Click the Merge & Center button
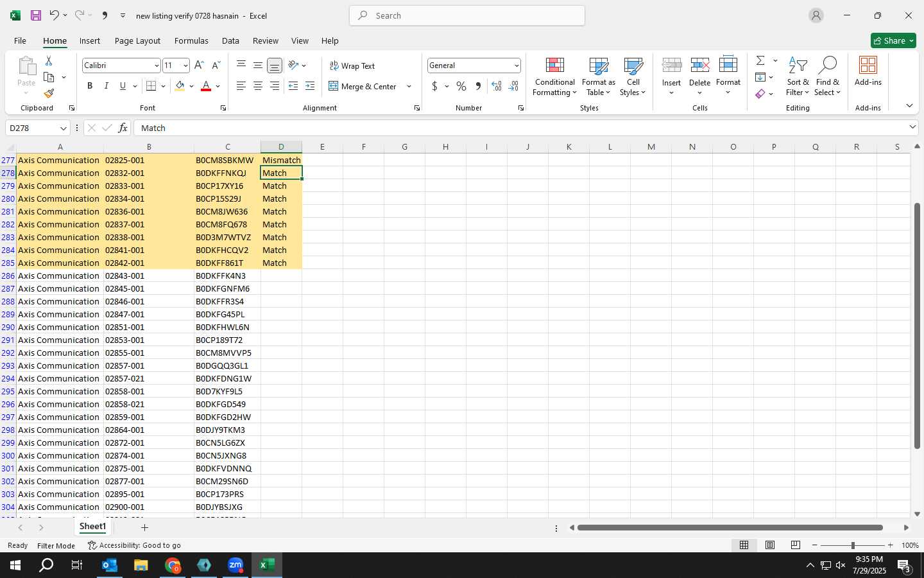This screenshot has height=578, width=924. pyautogui.click(x=363, y=86)
